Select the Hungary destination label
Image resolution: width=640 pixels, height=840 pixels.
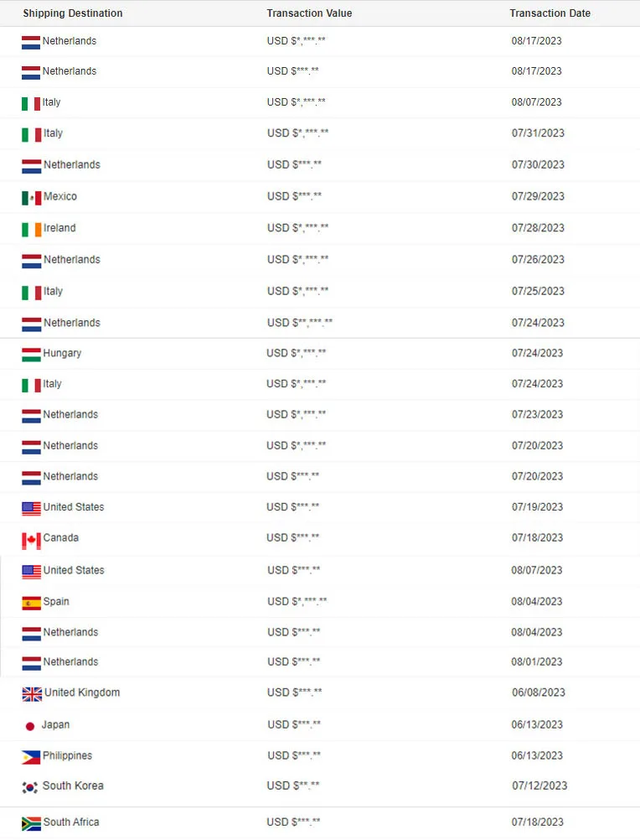click(63, 353)
